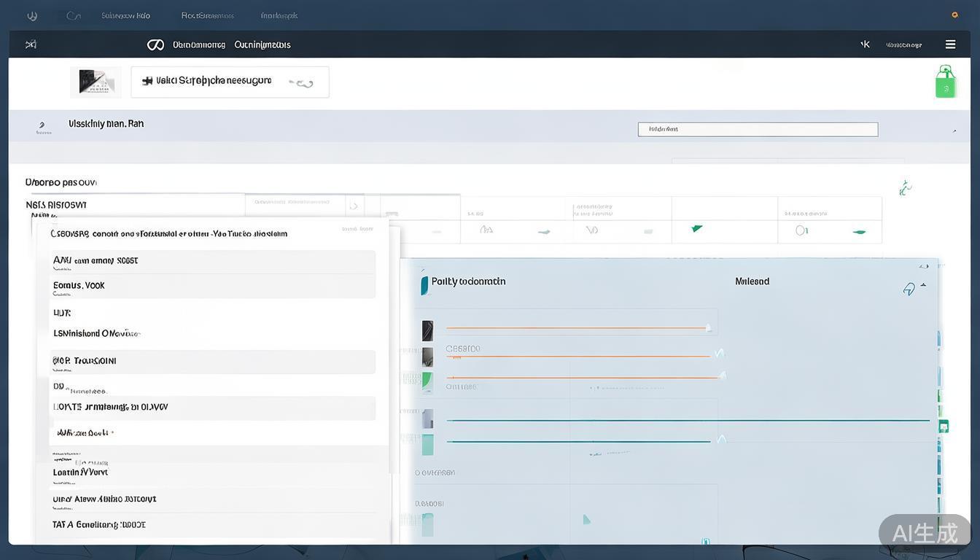
Task: Select the 'TAT A Genelitang' list entry
Action: click(x=212, y=524)
